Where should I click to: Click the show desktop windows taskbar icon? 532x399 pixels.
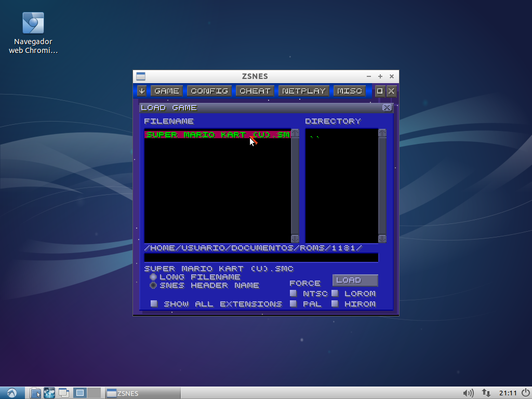click(64, 393)
